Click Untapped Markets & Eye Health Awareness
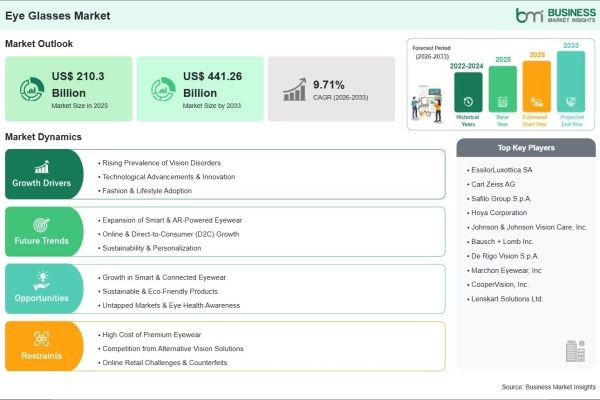The width and height of the screenshot is (600, 400). [x=171, y=305]
